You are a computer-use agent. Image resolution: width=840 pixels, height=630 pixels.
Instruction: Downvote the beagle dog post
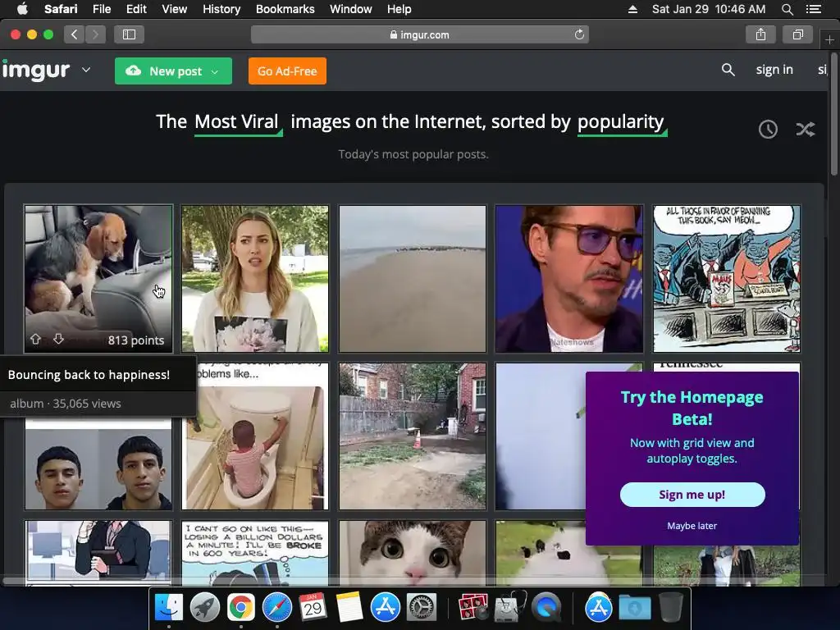coord(58,339)
